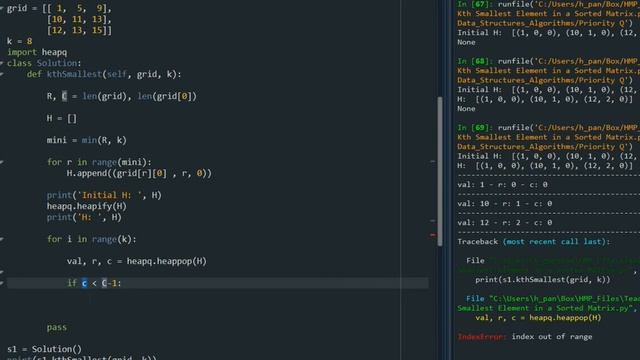Click 'None' output under In [67] run
Image resolution: width=640 pixels, height=360 pixels.
tap(466, 42)
